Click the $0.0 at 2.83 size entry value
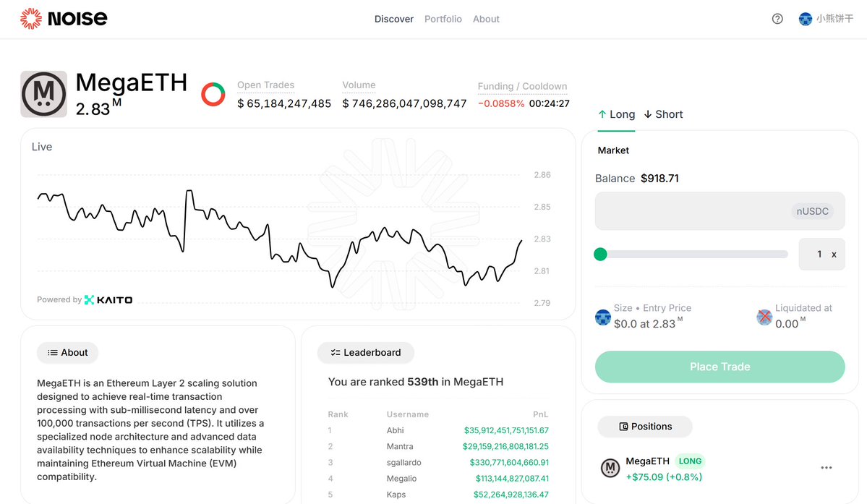 click(x=648, y=324)
